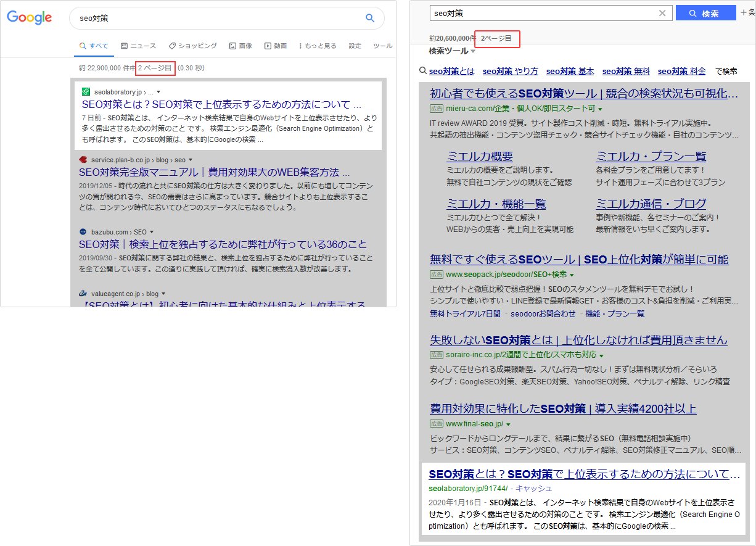Select the Google すべて tab

(x=94, y=46)
